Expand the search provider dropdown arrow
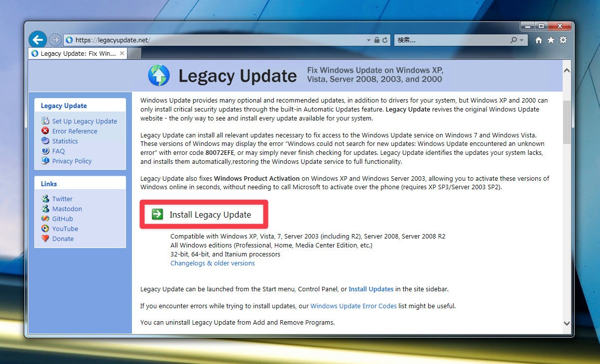Screen dimensions: 600x364 tap(521, 40)
